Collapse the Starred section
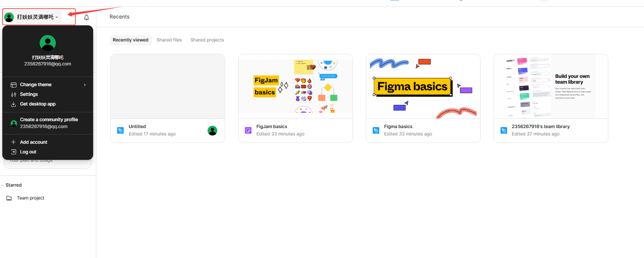Screen dimensions: 644x258 click(2, 185)
